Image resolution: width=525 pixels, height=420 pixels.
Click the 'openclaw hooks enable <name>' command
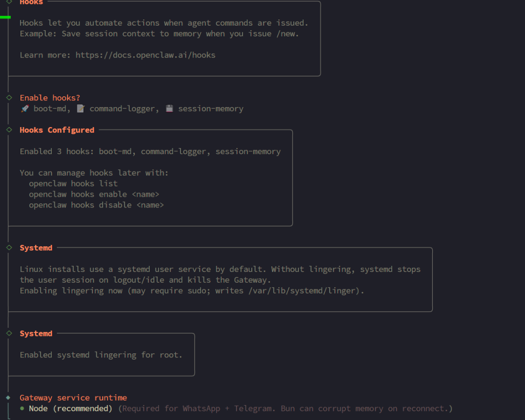click(94, 194)
